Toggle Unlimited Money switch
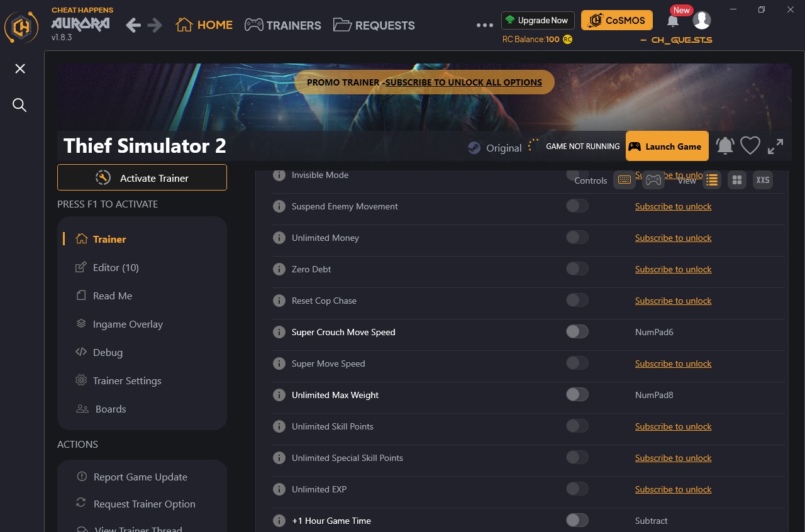Image resolution: width=805 pixels, height=532 pixels. point(577,237)
